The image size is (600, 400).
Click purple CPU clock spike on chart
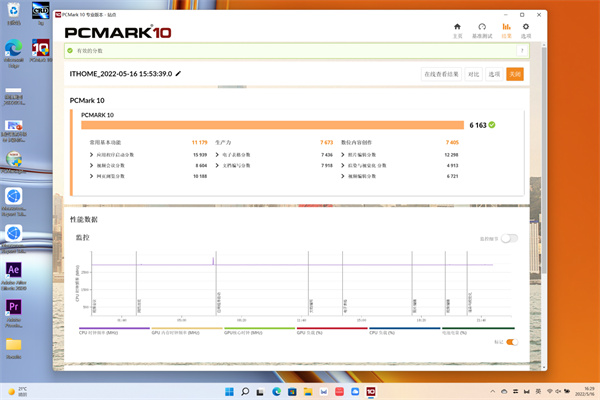click(x=213, y=261)
